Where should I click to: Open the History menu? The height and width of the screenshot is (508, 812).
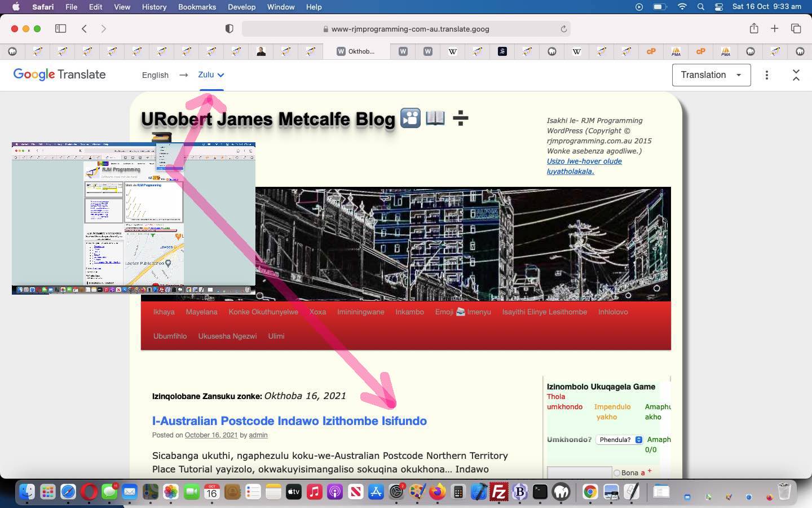(x=154, y=7)
